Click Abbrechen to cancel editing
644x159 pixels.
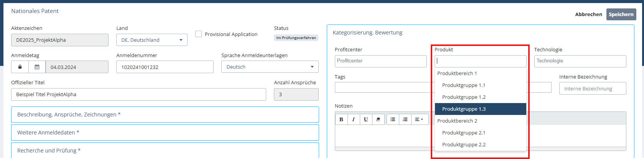tap(588, 14)
